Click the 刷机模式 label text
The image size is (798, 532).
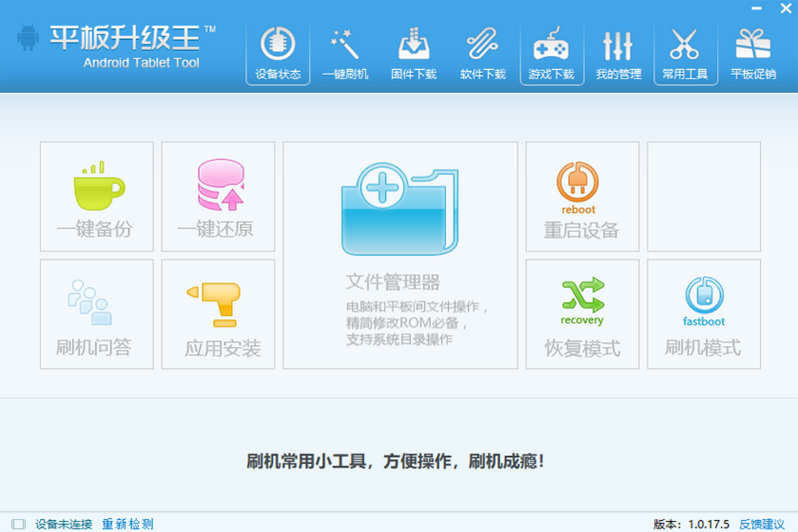pyautogui.click(x=703, y=347)
